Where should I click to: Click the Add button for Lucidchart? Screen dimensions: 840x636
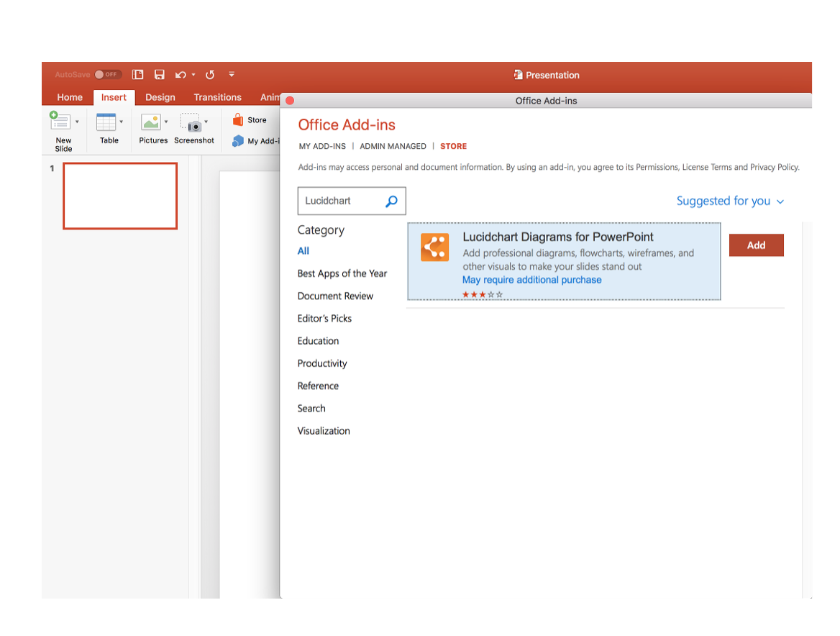756,245
